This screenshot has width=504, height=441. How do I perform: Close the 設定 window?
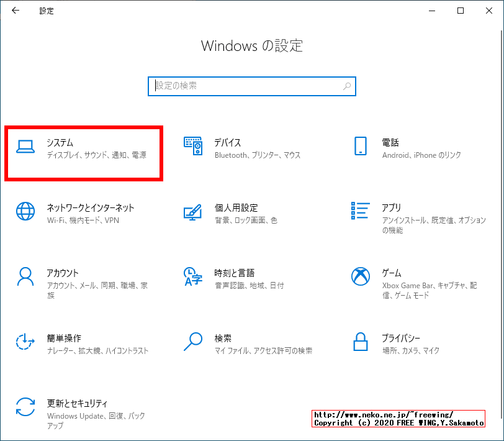pyautogui.click(x=489, y=11)
